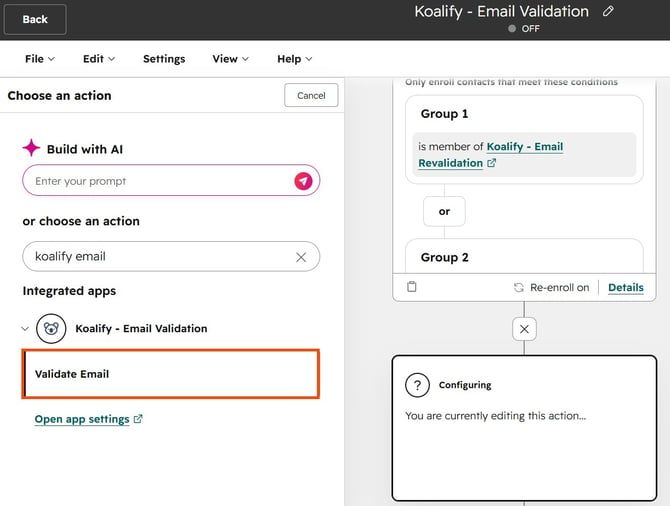Clear the koalify email search text

coord(301,257)
